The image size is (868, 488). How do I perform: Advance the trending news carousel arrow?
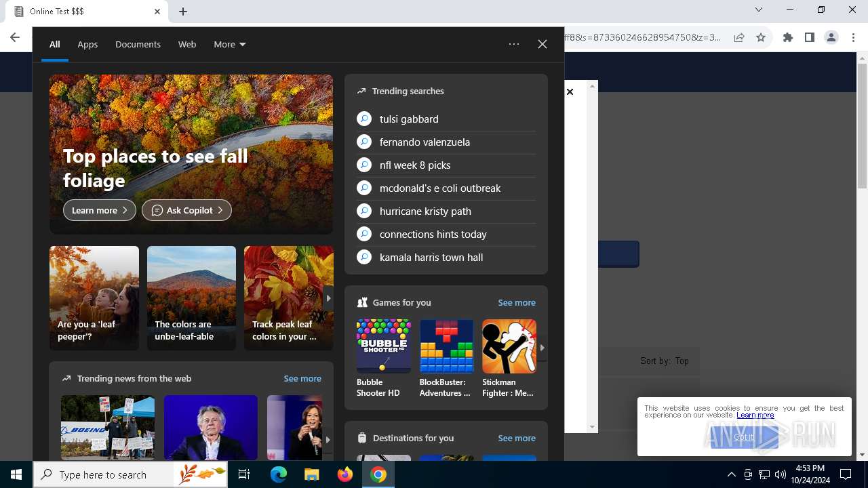[328, 439]
